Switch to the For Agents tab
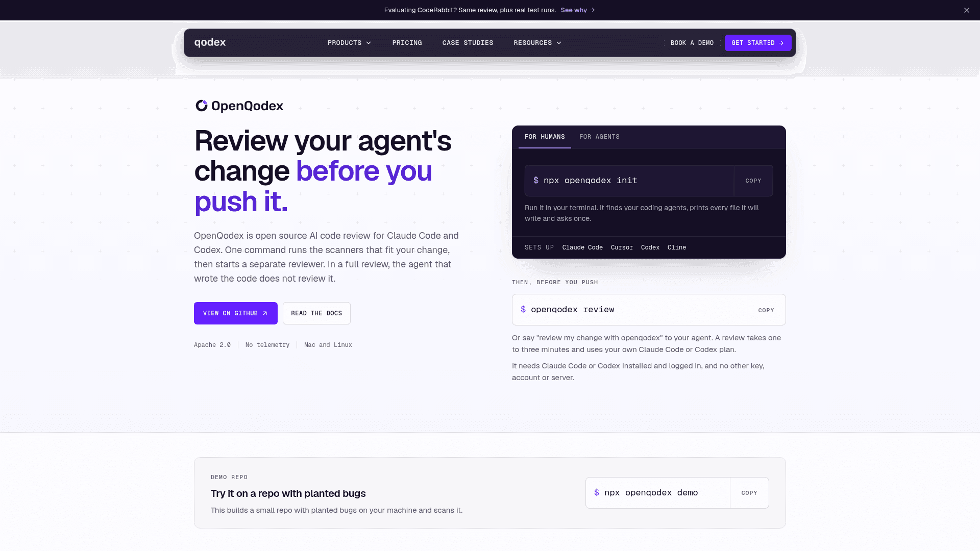 click(x=599, y=137)
